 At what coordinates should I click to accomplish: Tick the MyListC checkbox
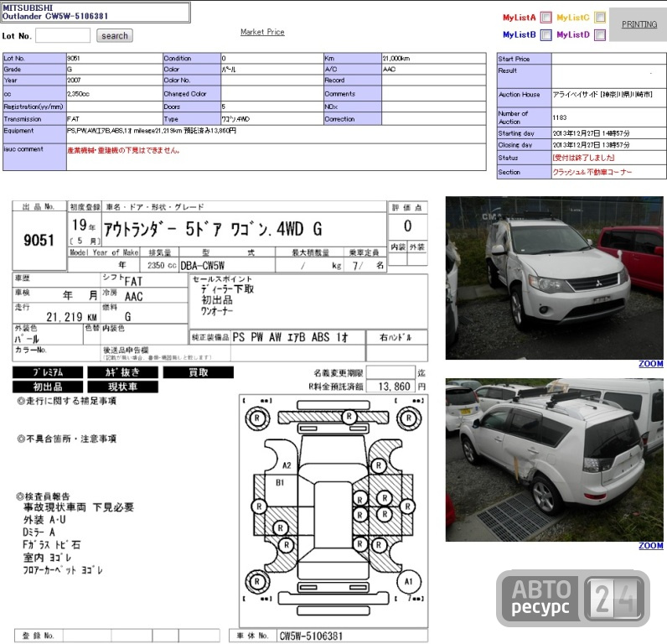click(x=600, y=17)
